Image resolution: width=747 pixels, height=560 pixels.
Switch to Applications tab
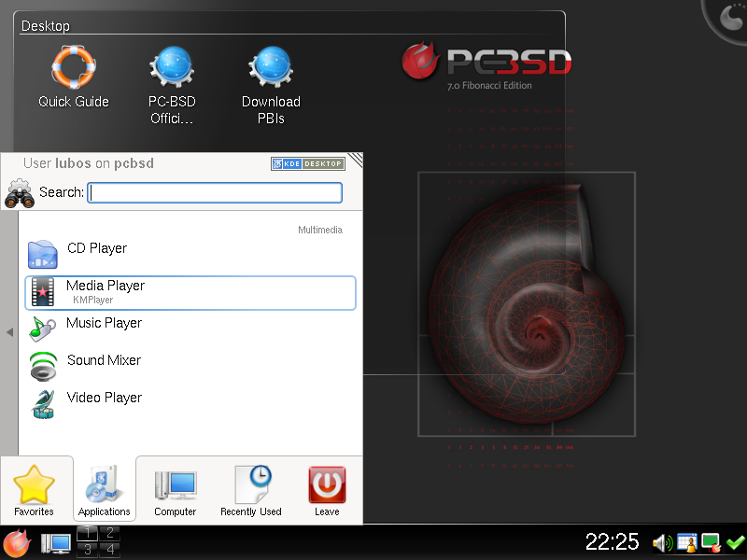tap(105, 491)
